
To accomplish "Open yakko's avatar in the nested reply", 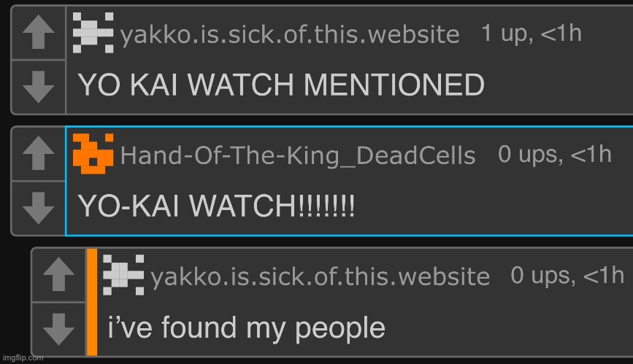I will [x=123, y=275].
